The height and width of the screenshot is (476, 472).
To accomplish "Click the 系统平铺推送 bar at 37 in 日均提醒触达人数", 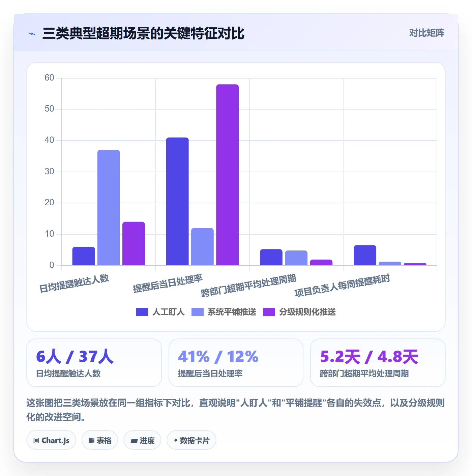I will coord(109,208).
